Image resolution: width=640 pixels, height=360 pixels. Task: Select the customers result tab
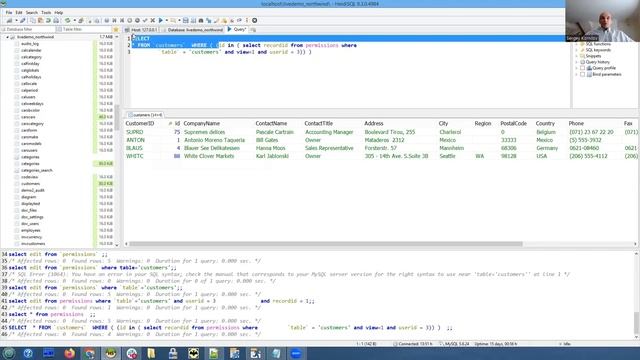point(145,115)
